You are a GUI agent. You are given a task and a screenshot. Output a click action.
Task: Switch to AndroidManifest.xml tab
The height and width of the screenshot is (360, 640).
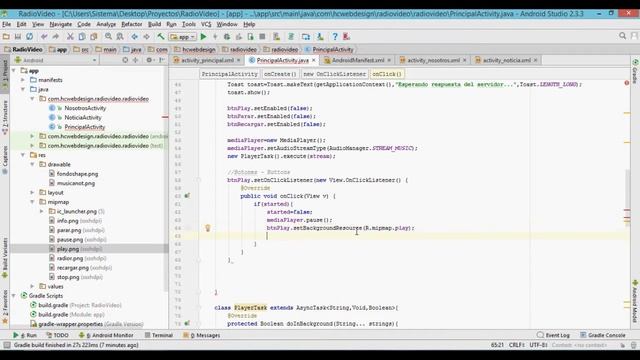(358, 60)
